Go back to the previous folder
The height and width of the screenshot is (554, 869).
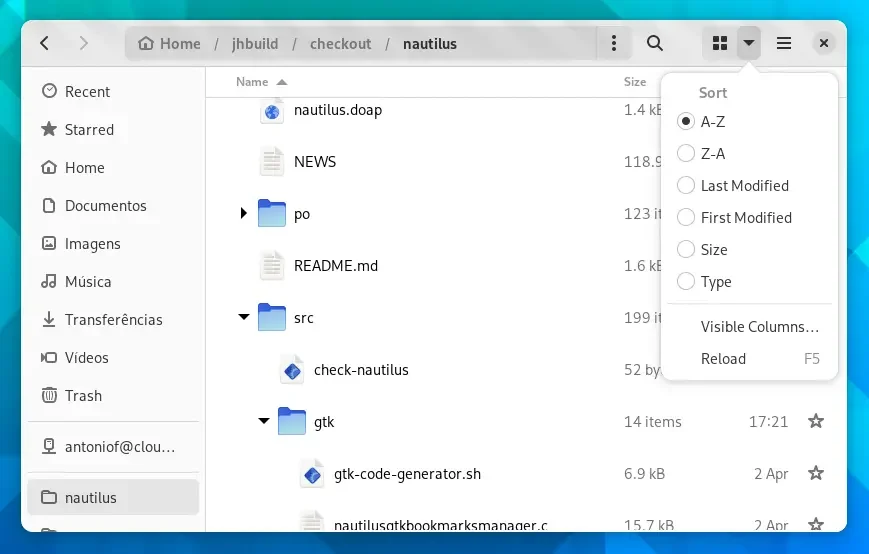[45, 43]
